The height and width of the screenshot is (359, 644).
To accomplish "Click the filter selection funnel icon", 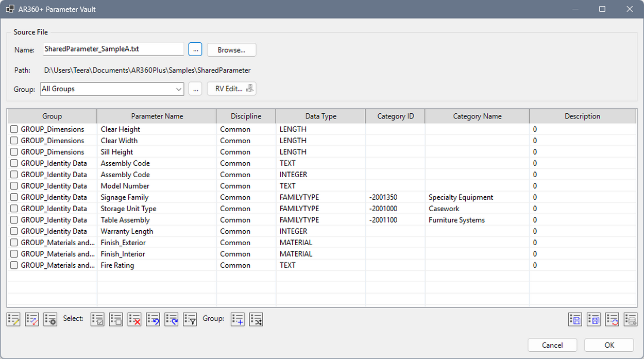I will (190, 319).
